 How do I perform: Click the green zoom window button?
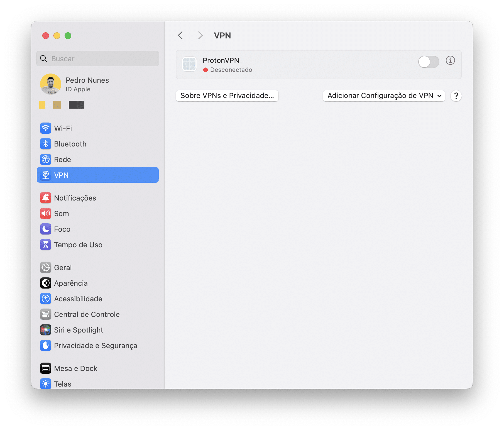pyautogui.click(x=68, y=36)
